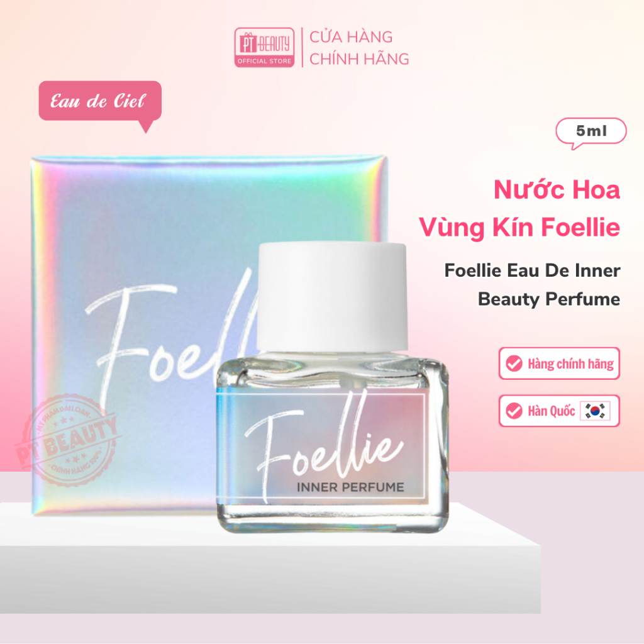
Task: Click the Hàn Quốc origin badge
Action: (559, 411)
